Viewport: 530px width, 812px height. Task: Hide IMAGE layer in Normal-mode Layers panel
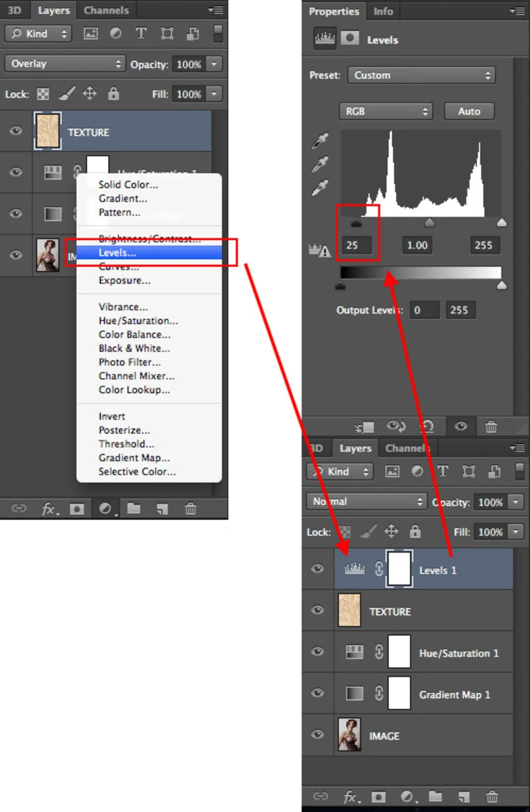coord(318,734)
